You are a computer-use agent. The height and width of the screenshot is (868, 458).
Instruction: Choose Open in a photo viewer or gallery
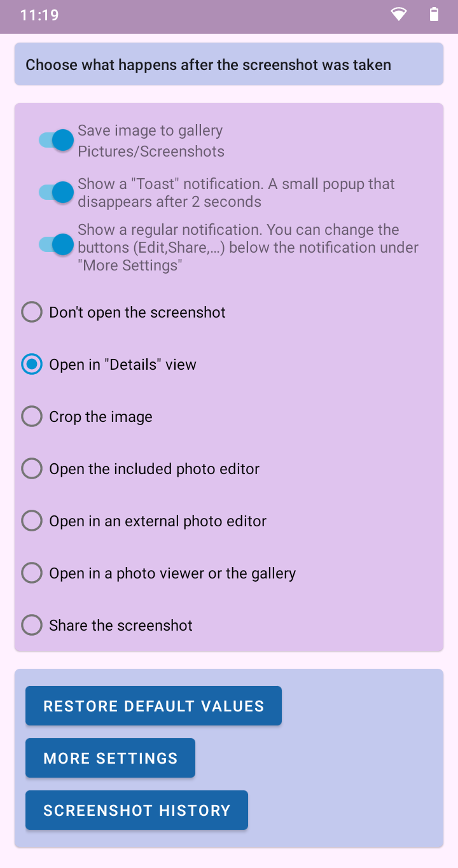click(x=32, y=573)
